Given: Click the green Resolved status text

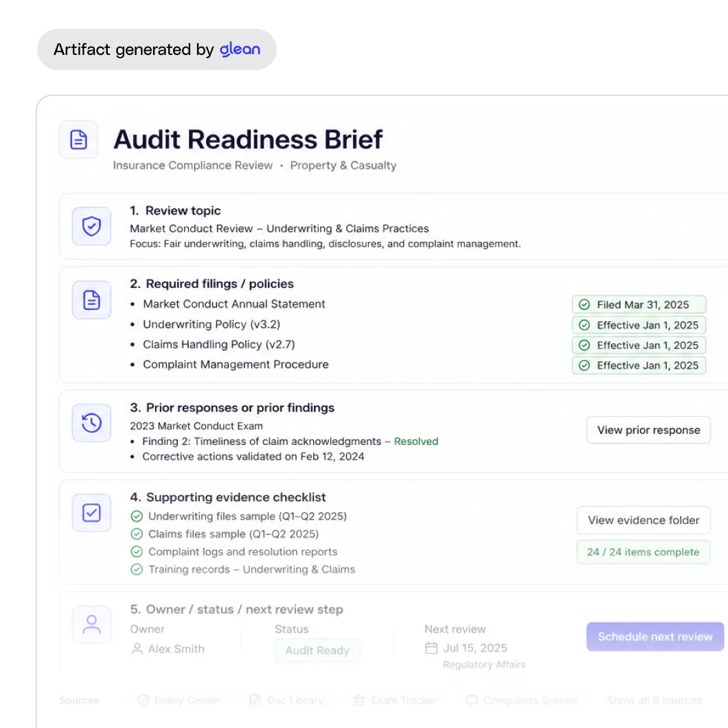Looking at the screenshot, I should click(x=416, y=442).
